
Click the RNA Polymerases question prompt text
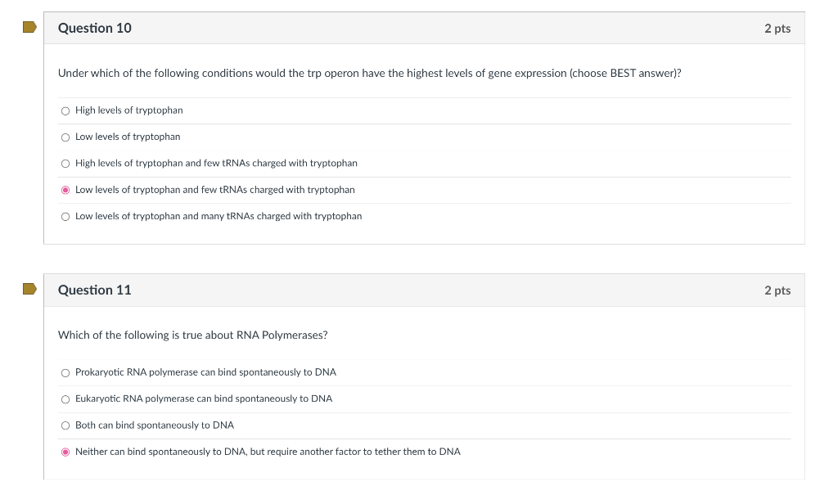192,335
